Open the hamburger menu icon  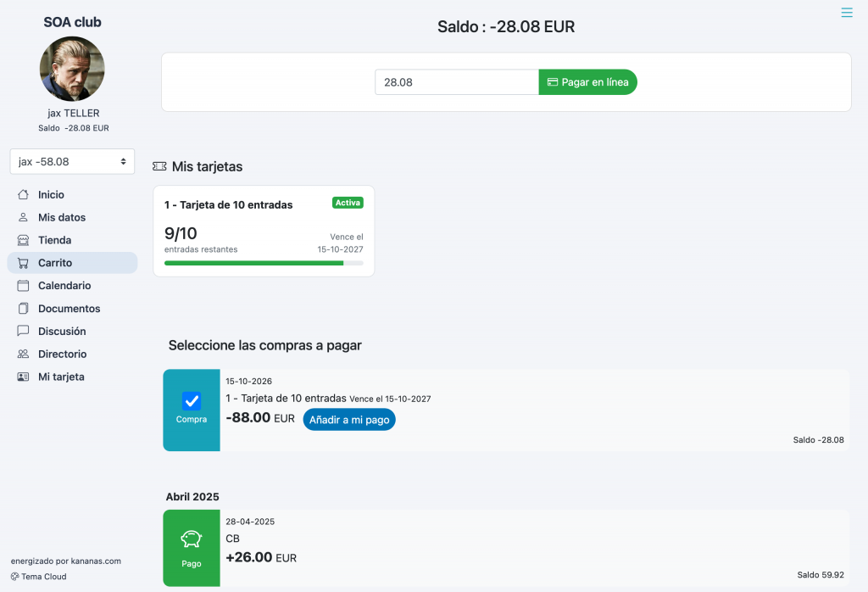click(847, 12)
